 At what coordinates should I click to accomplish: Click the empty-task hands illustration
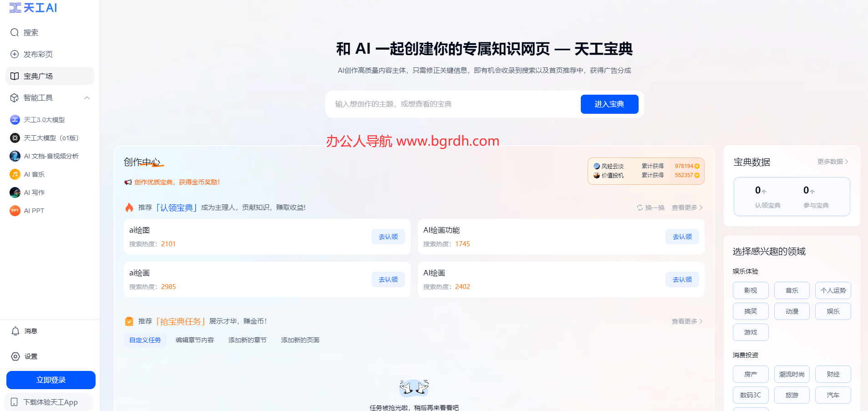[x=414, y=388]
